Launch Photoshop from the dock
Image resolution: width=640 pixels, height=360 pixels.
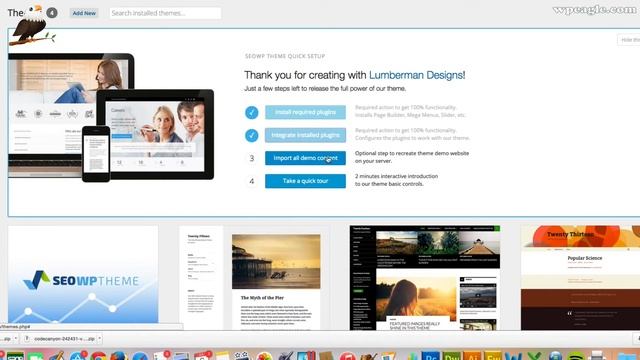point(431,356)
